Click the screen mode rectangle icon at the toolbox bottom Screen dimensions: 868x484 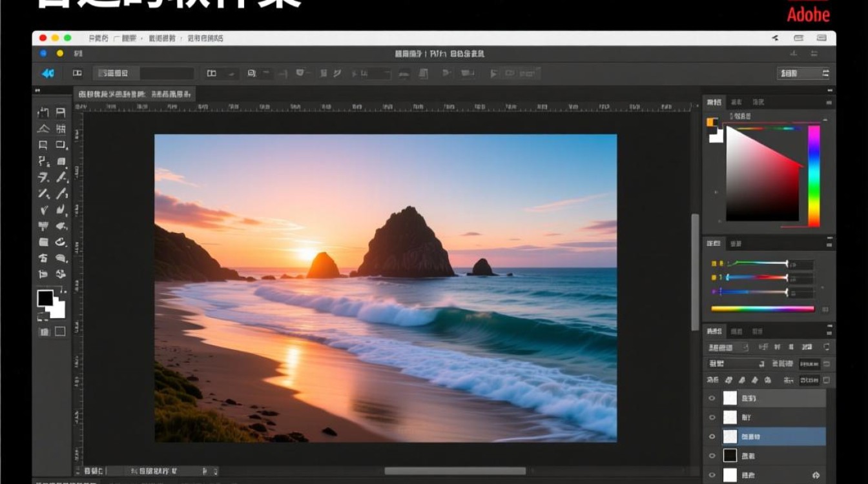click(60, 332)
